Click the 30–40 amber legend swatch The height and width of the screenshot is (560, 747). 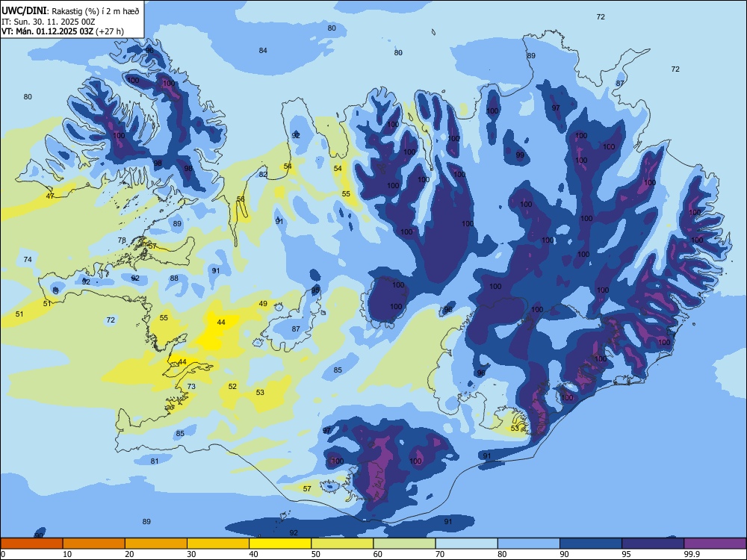click(218, 544)
